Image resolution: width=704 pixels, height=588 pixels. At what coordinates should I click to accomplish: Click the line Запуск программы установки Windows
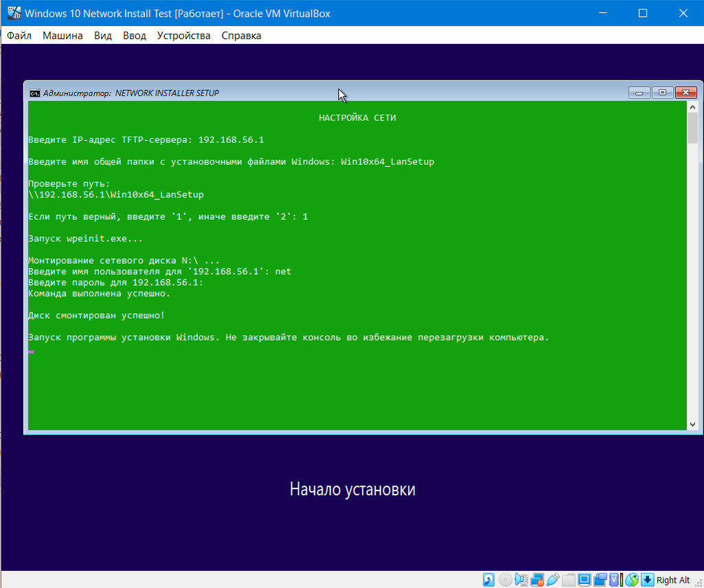pyautogui.click(x=288, y=337)
